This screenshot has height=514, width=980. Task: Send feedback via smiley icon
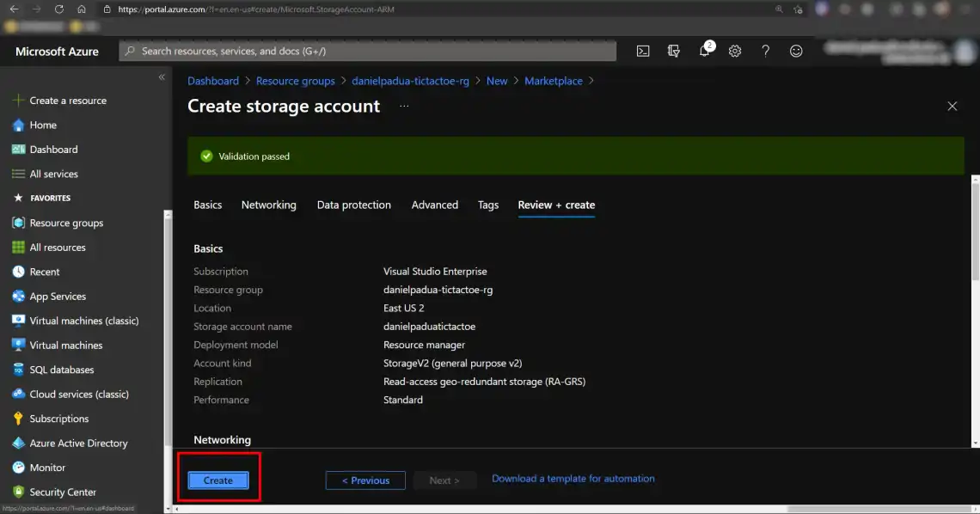[x=796, y=51]
